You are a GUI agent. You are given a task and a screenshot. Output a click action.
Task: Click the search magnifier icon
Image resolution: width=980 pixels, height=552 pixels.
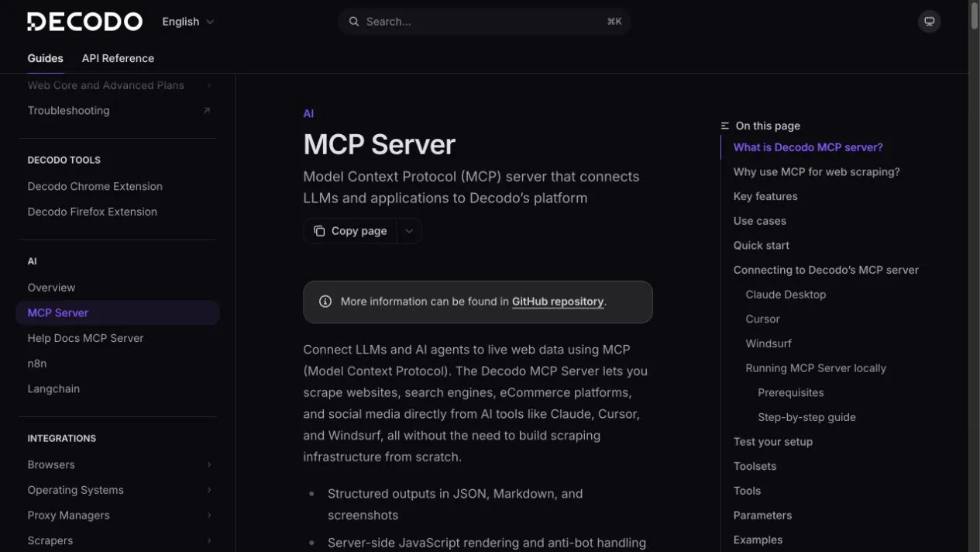354,22
